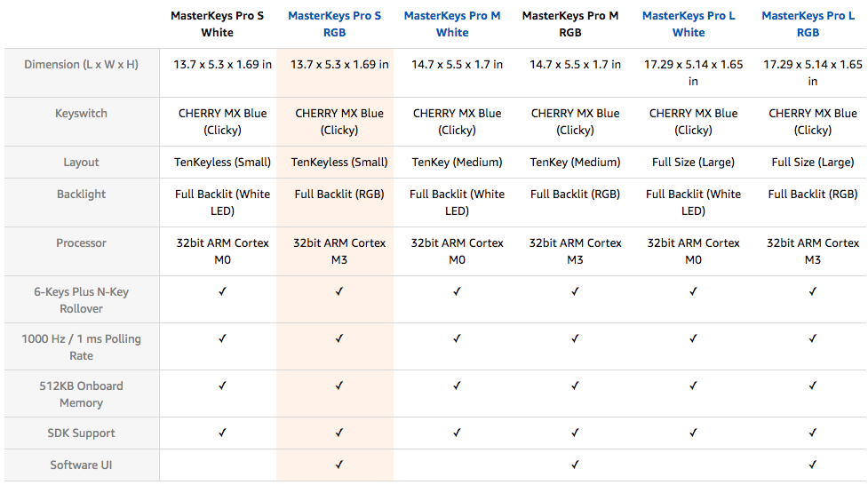Open the MasterKeys Pro S RGB link
Screen dimensions: 868x485
coord(334,24)
